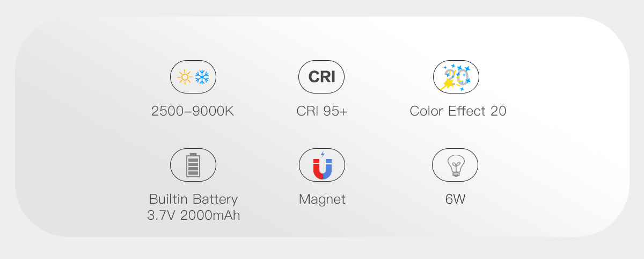Click the 6W power label
The width and height of the screenshot is (644, 259).
[455, 199]
